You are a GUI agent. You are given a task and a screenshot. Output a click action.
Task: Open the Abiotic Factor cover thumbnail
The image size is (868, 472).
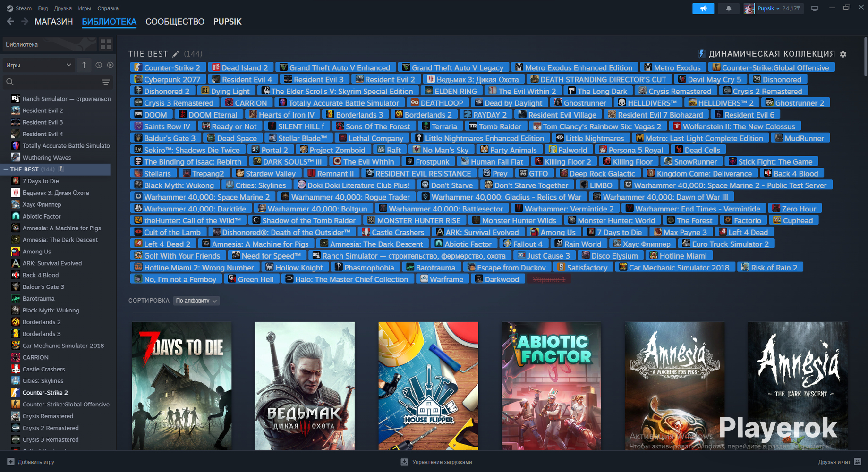(x=551, y=386)
